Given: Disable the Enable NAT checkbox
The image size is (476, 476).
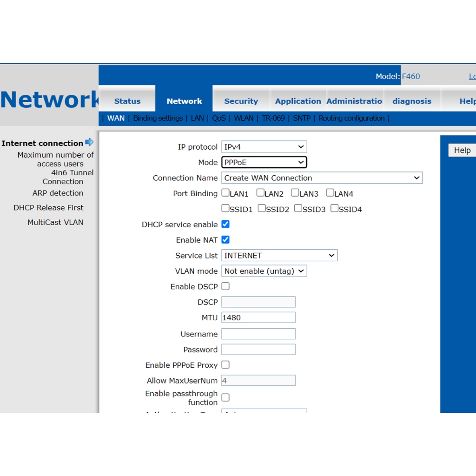Looking at the screenshot, I should [225, 240].
